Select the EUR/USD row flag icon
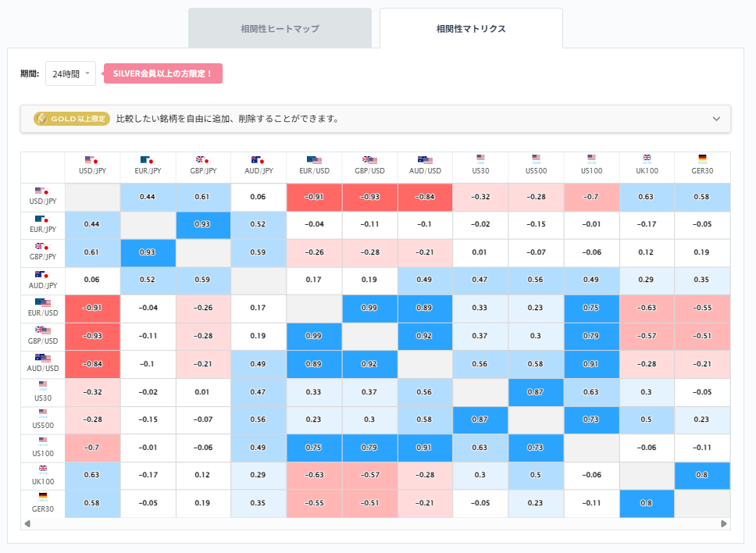 pyautogui.click(x=42, y=303)
